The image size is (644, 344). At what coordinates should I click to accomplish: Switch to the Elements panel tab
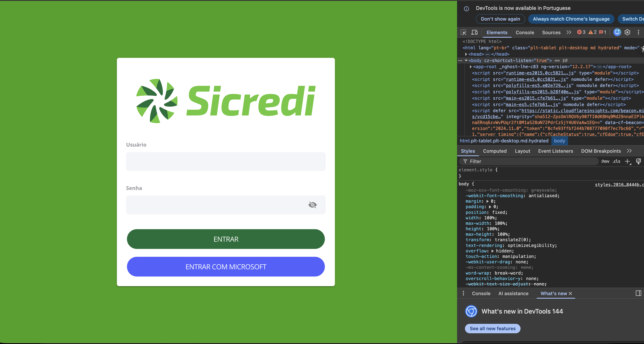(497, 32)
